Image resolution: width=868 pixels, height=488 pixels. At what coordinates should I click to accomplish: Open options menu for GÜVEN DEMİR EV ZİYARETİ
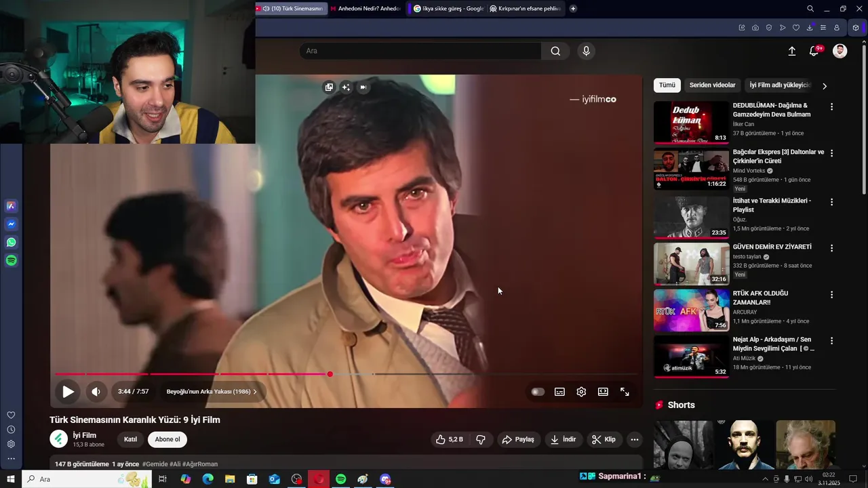pos(831,248)
